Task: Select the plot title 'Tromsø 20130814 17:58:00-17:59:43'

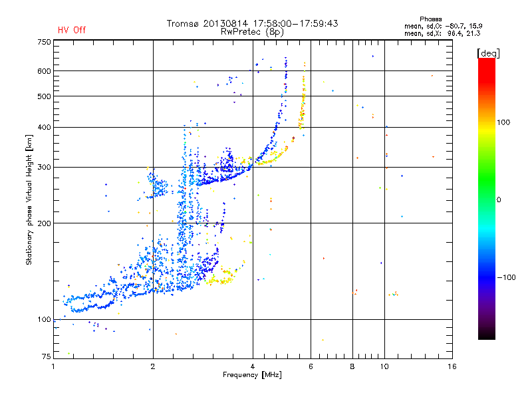Action: [252, 23]
